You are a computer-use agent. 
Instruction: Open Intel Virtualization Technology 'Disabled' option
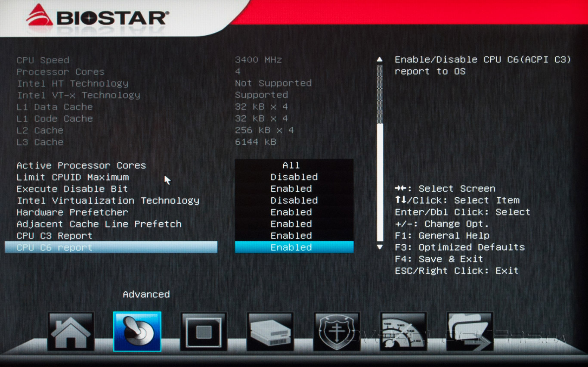[294, 200]
